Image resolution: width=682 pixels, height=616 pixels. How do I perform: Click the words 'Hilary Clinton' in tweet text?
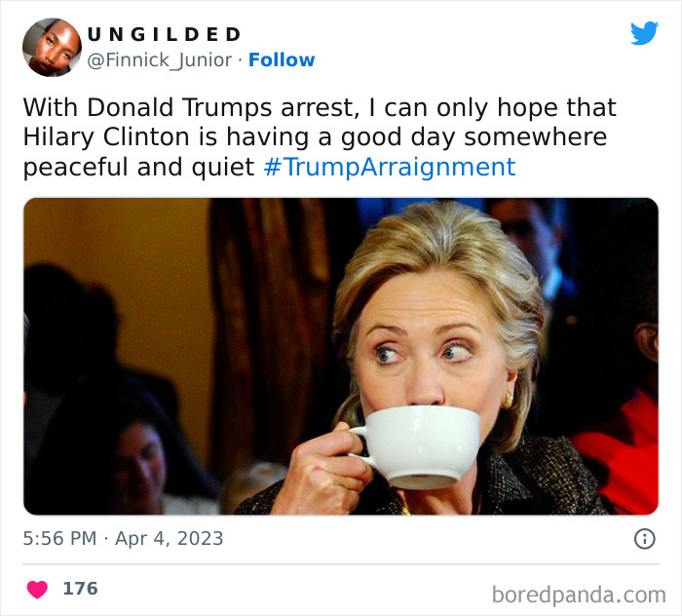(106, 137)
